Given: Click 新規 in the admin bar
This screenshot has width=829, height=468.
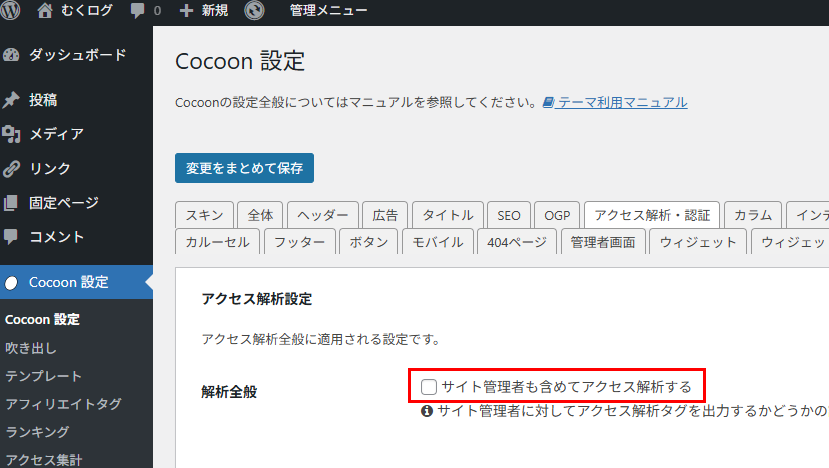Looking at the screenshot, I should point(215,10).
